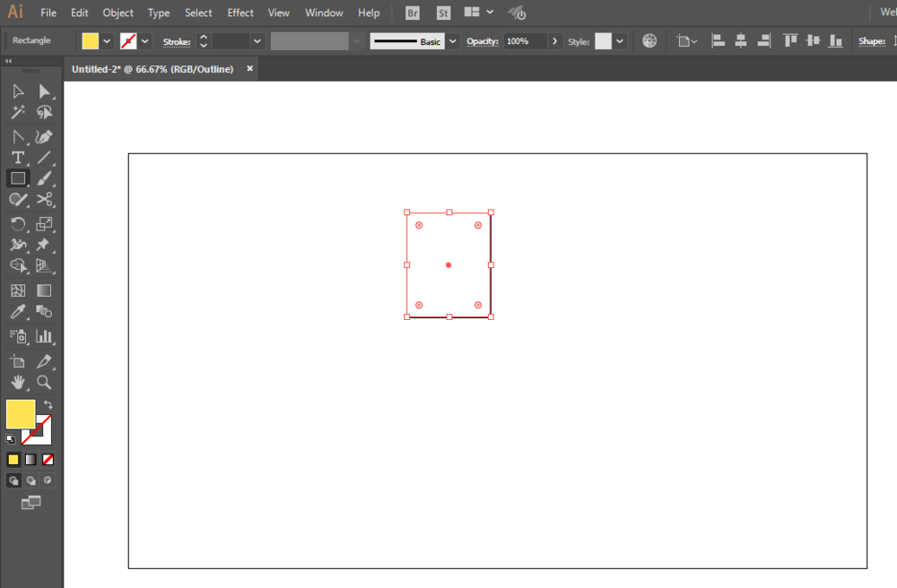Image resolution: width=897 pixels, height=588 pixels.
Task: Pick the Eyedropper tool
Action: click(18, 311)
